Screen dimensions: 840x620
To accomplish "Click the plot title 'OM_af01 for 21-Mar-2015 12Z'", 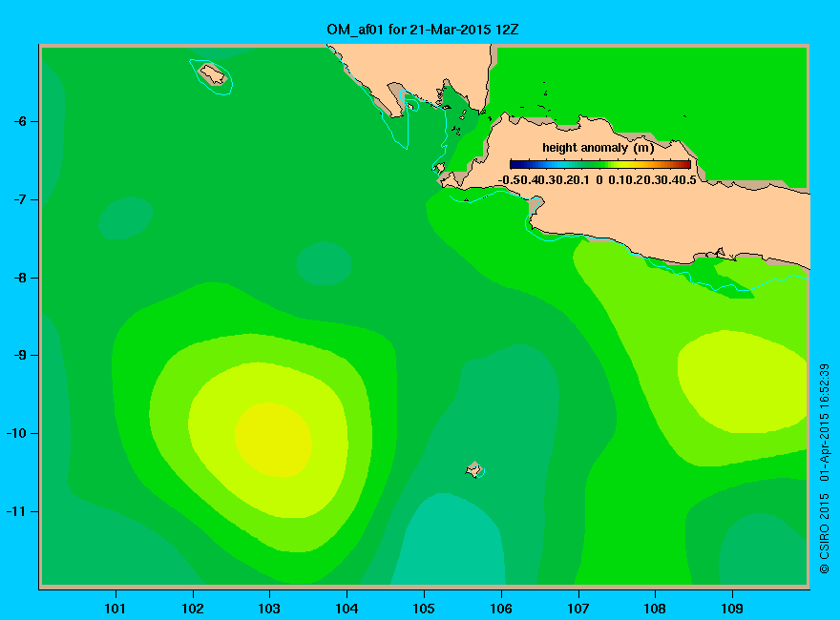I will tap(423, 30).
